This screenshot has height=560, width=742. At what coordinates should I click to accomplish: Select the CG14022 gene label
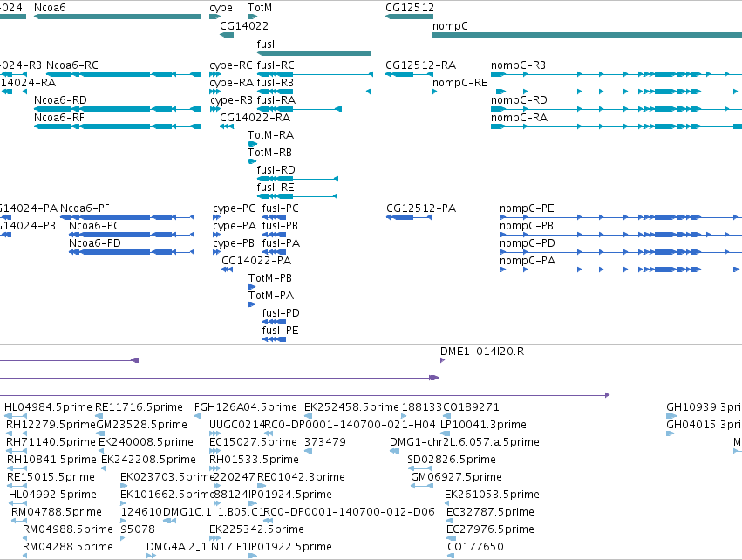(x=244, y=25)
